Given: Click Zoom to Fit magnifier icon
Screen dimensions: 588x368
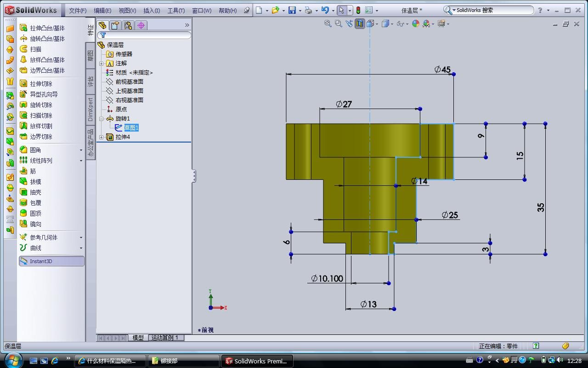Looking at the screenshot, I should pos(328,23).
